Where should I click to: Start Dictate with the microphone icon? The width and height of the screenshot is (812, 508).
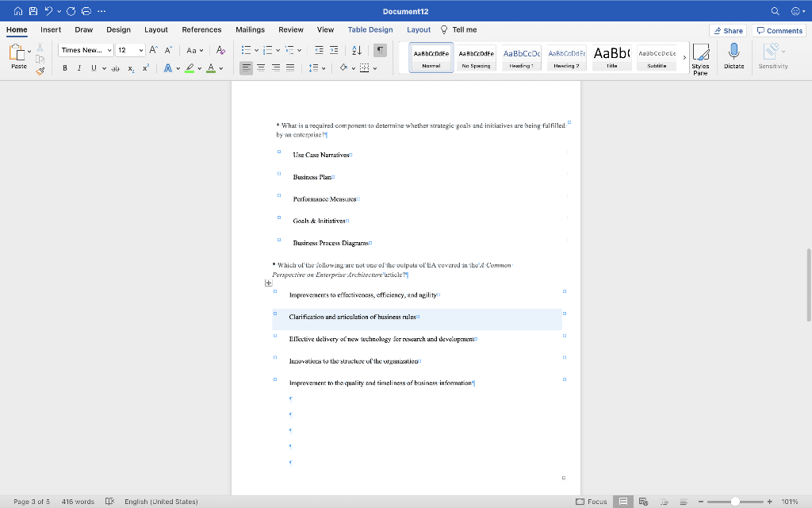734,52
